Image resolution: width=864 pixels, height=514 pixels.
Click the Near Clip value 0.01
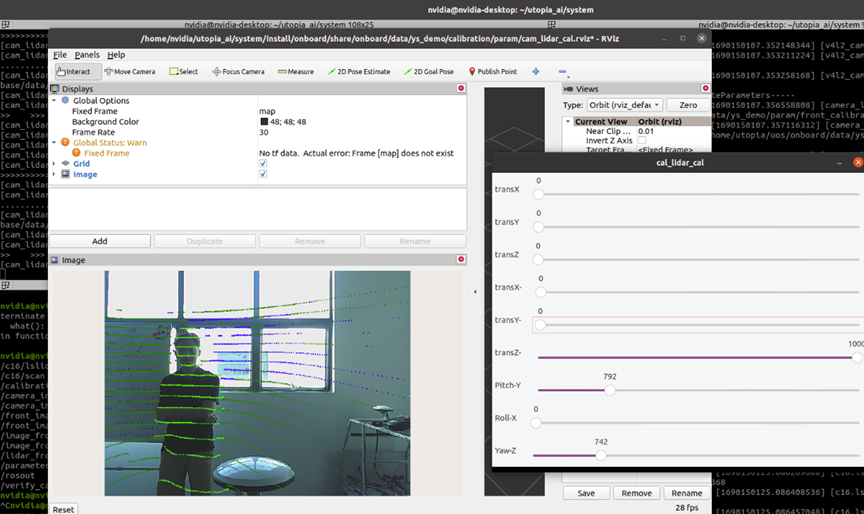(x=646, y=131)
